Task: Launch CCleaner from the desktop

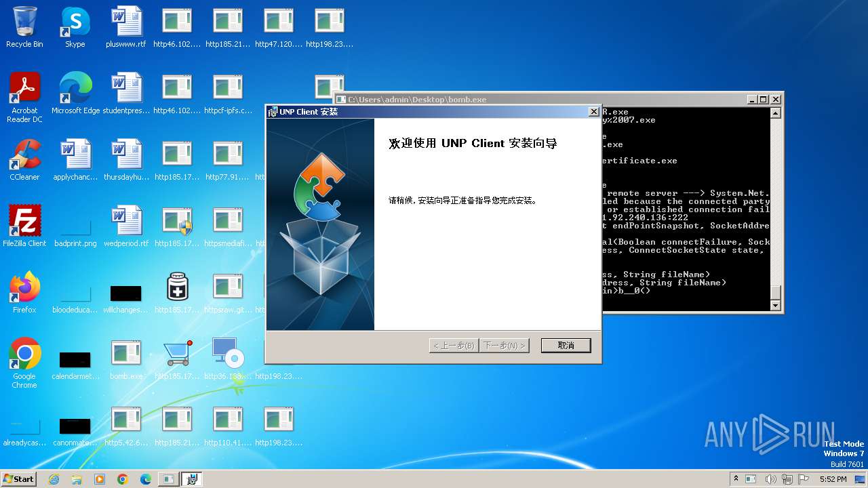Action: pyautogui.click(x=24, y=160)
